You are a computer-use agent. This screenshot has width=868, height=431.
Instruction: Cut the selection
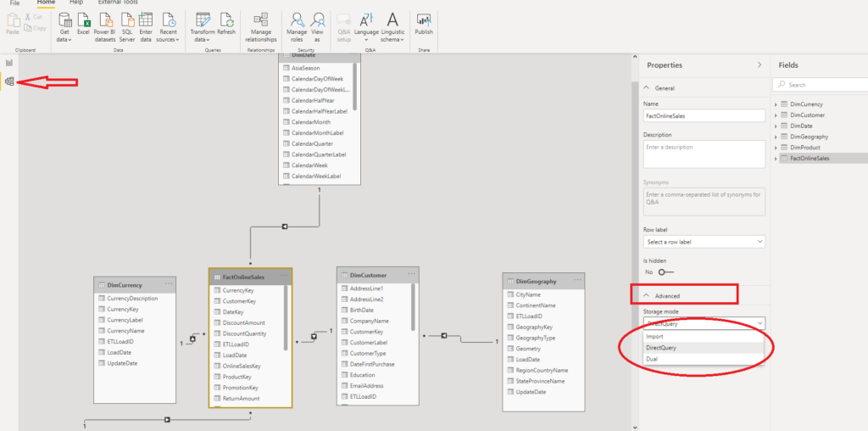coord(33,17)
